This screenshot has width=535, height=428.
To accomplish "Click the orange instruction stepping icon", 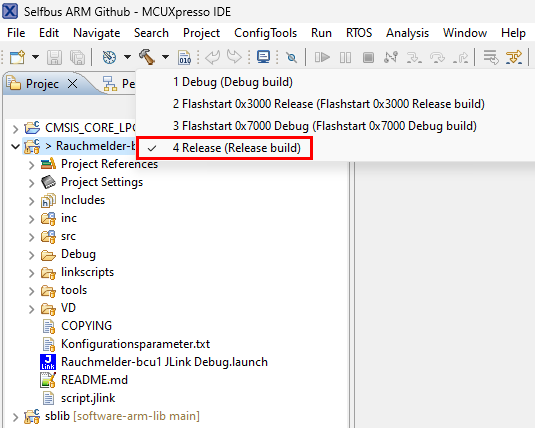I will pyautogui.click(x=514, y=57).
